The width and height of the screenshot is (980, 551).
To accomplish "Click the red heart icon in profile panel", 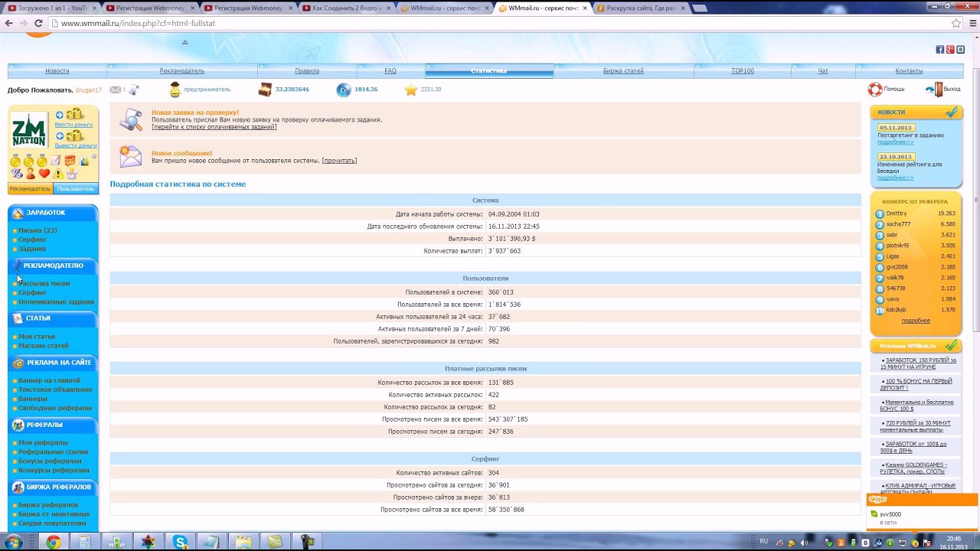I will click(44, 174).
